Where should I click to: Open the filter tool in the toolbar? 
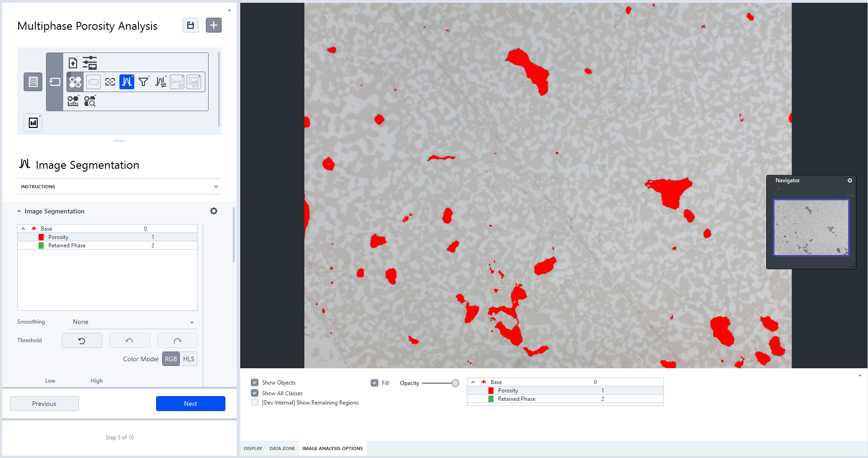(x=144, y=82)
